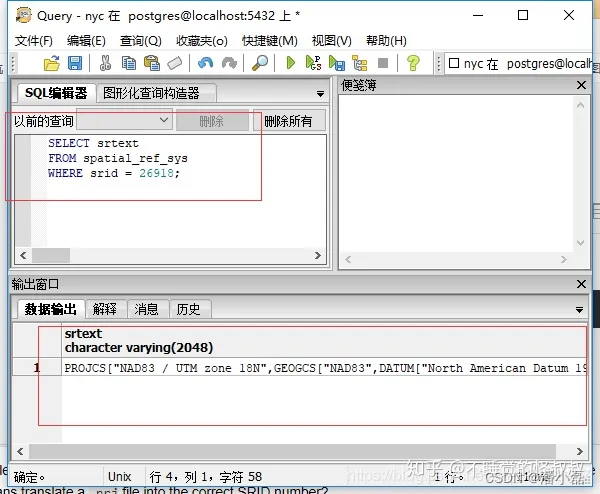Viewport: 600px width, 494px height.
Task: Select result row number 1 header
Action: click(x=37, y=368)
